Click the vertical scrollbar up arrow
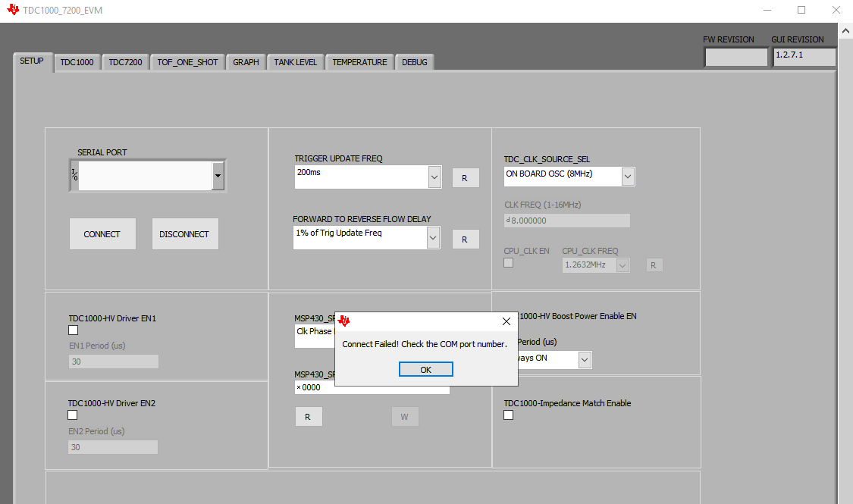Image resolution: width=853 pixels, height=504 pixels. click(845, 30)
